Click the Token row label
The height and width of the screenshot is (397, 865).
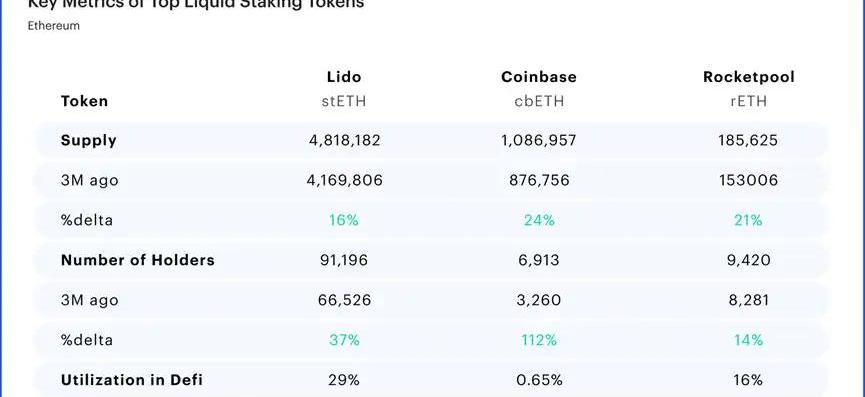[x=84, y=101]
